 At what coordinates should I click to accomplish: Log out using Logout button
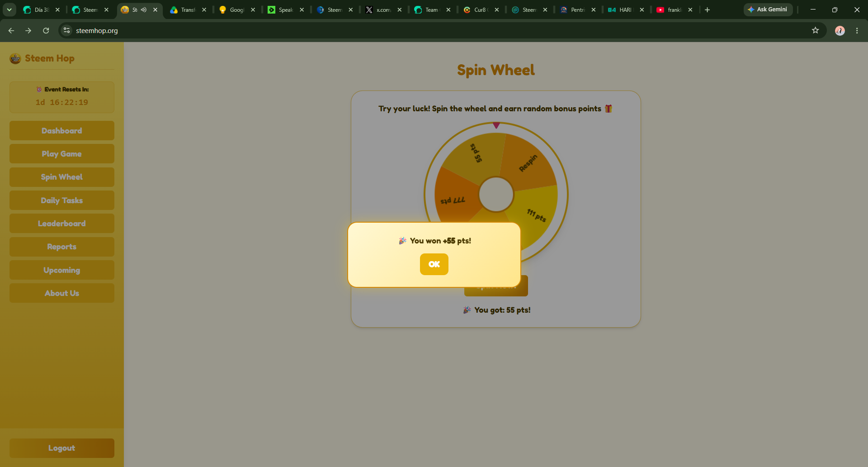pos(62,448)
